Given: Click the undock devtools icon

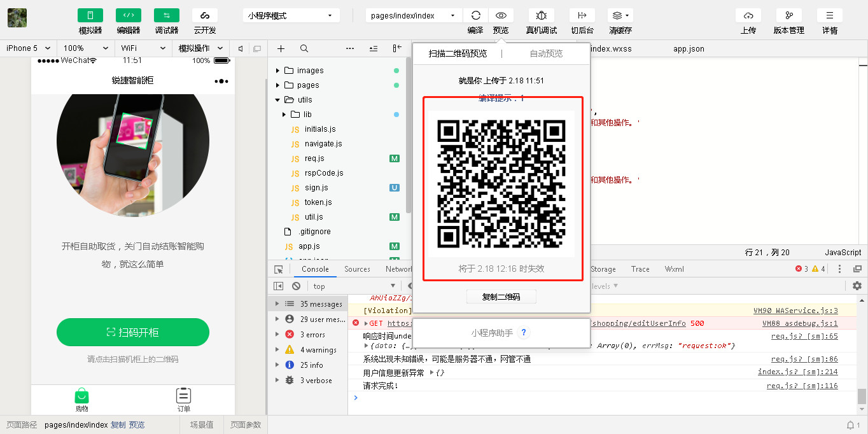Looking at the screenshot, I should [857, 269].
